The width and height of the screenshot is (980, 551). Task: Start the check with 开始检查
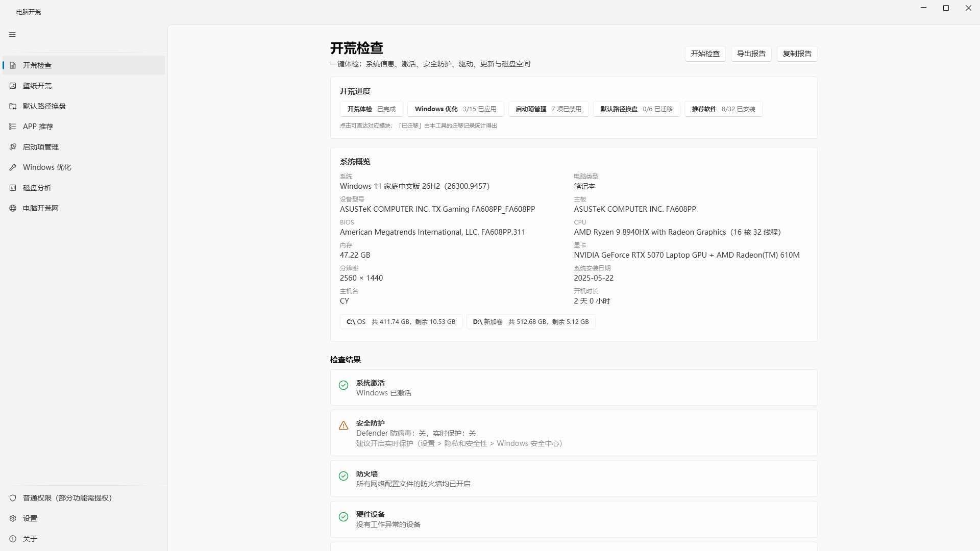pos(705,54)
